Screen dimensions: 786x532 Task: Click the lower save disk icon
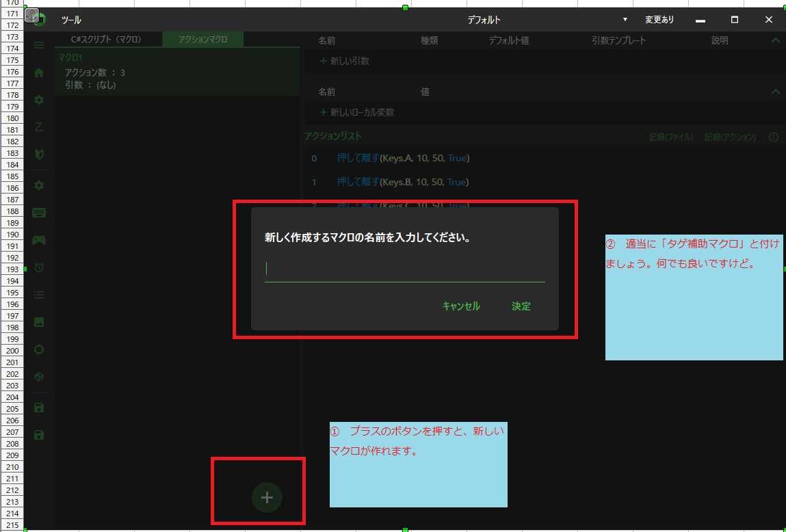(38, 435)
